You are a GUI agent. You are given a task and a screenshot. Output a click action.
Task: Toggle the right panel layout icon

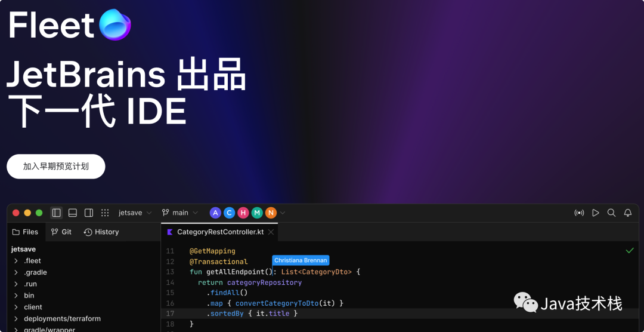[x=89, y=213]
